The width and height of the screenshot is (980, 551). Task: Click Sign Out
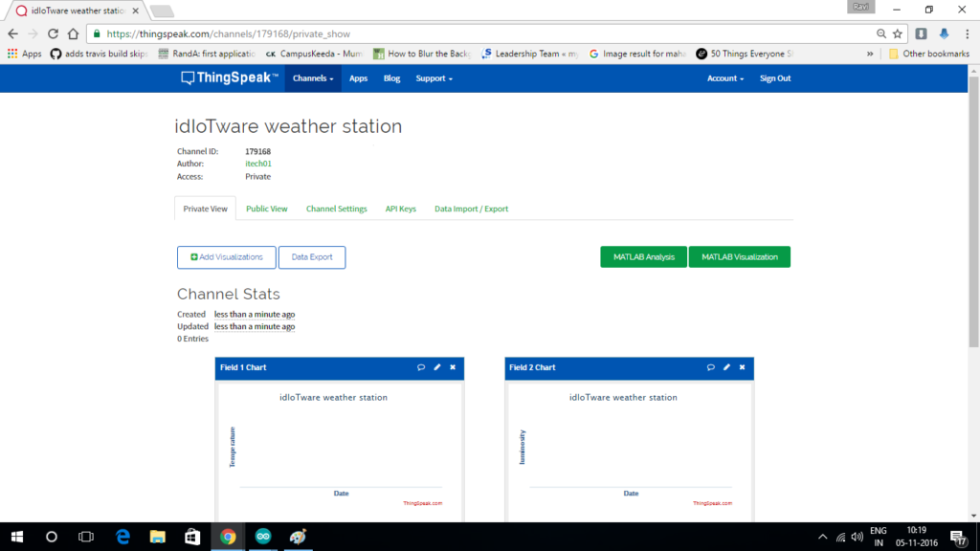[775, 78]
